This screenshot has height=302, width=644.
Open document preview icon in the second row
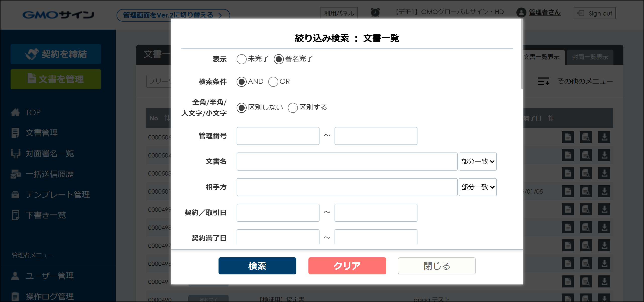[586, 155]
